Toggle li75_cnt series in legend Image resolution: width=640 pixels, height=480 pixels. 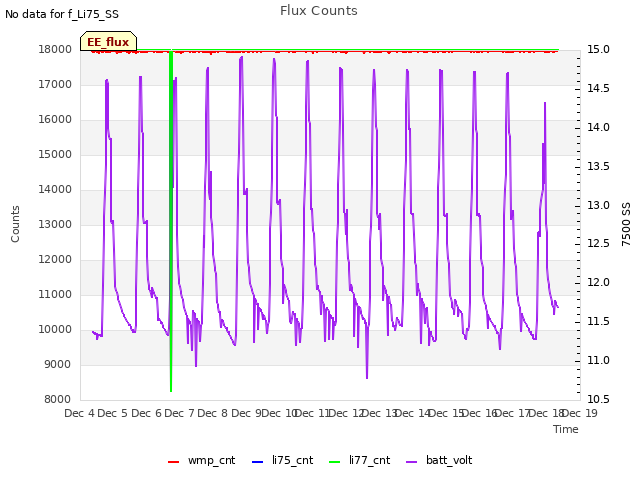point(282,460)
